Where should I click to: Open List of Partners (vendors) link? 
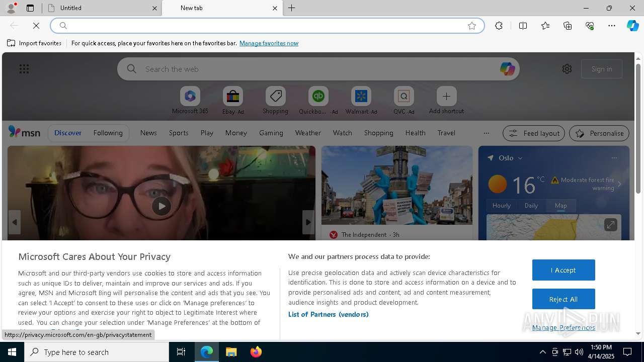328,314
